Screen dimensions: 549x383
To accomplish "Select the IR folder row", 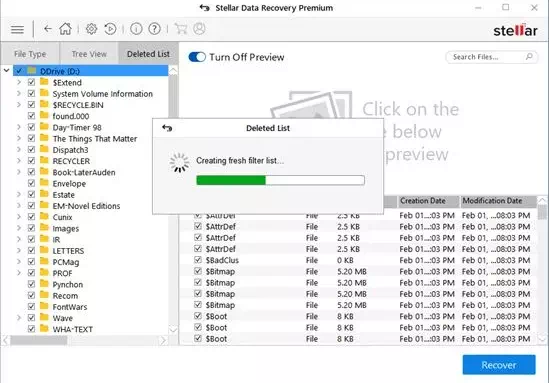I will click(x=56, y=239).
